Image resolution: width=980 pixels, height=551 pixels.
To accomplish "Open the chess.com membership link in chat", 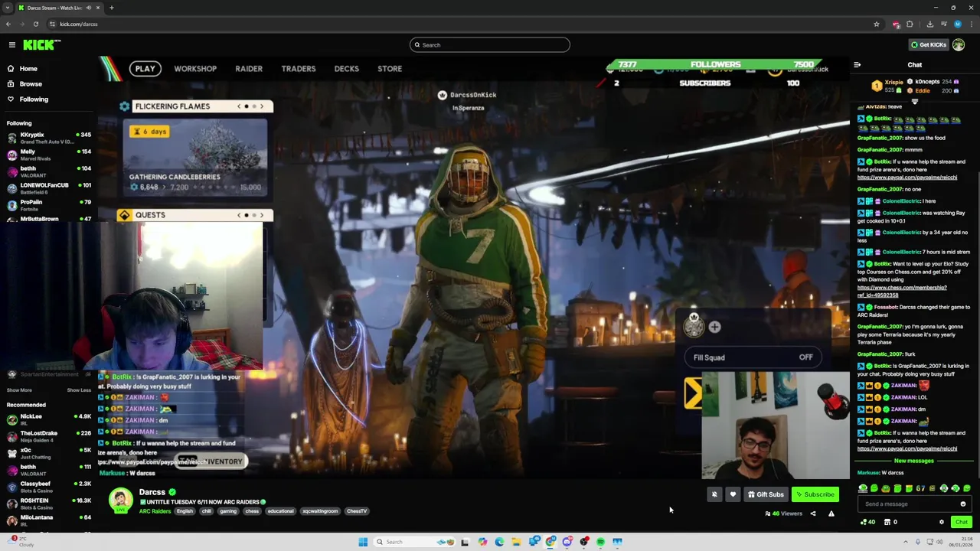I will pyautogui.click(x=902, y=291).
